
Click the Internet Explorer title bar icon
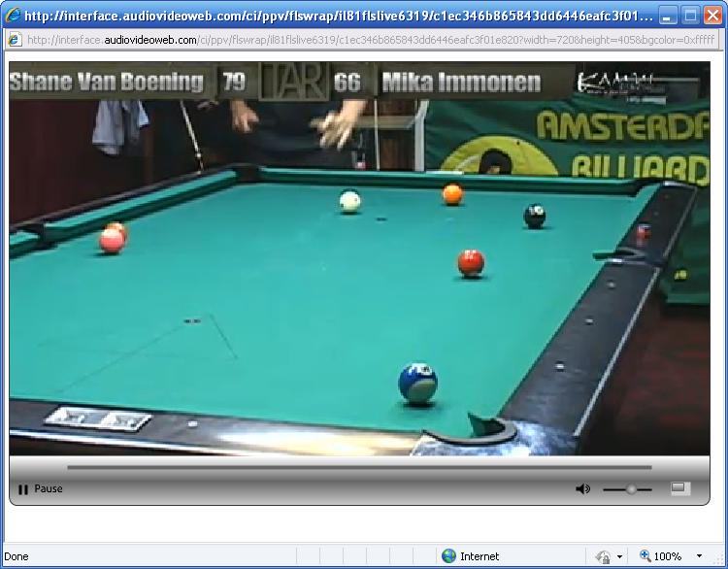pyautogui.click(x=13, y=16)
